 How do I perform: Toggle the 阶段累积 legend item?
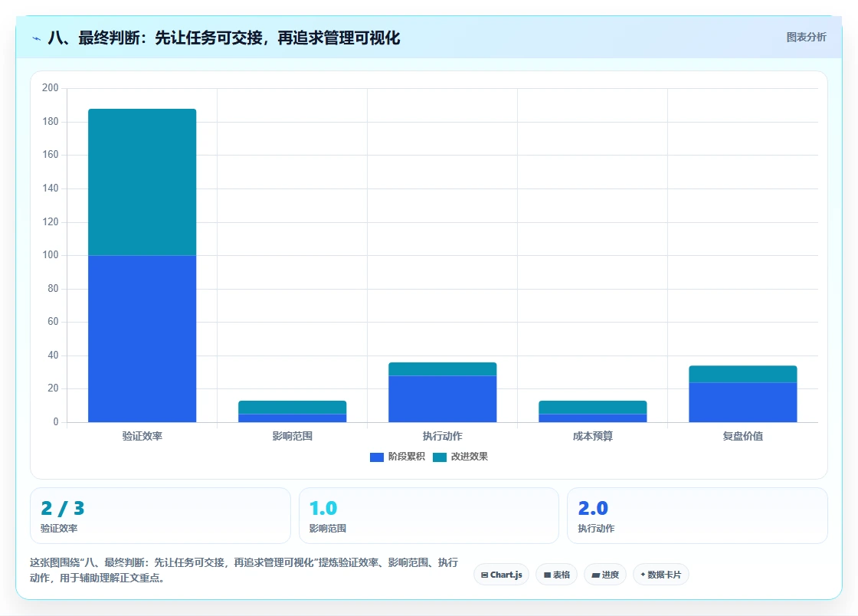(398, 457)
